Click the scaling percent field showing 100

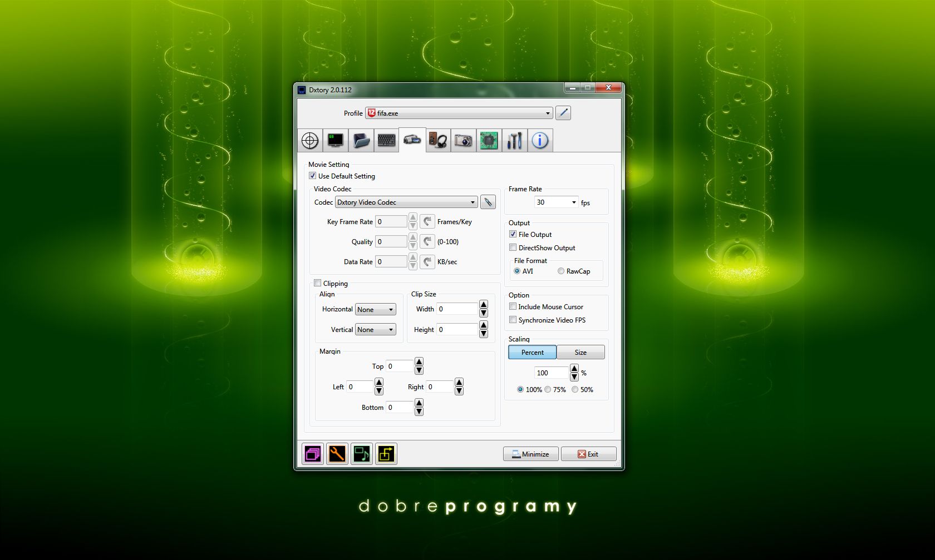coord(552,373)
